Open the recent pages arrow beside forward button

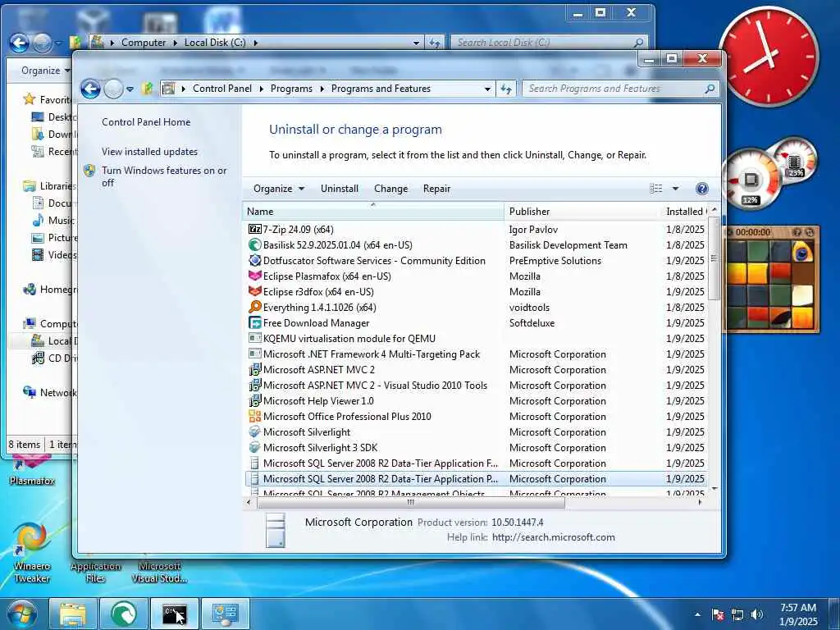[x=130, y=89]
